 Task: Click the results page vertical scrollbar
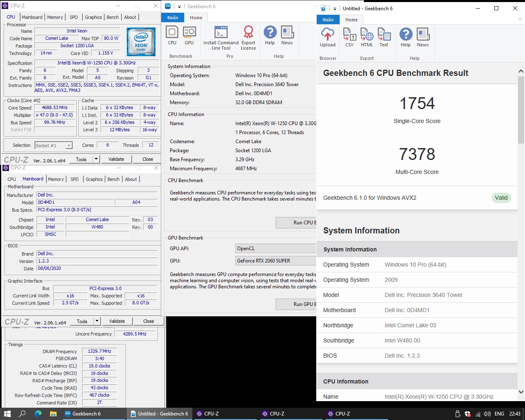521,110
